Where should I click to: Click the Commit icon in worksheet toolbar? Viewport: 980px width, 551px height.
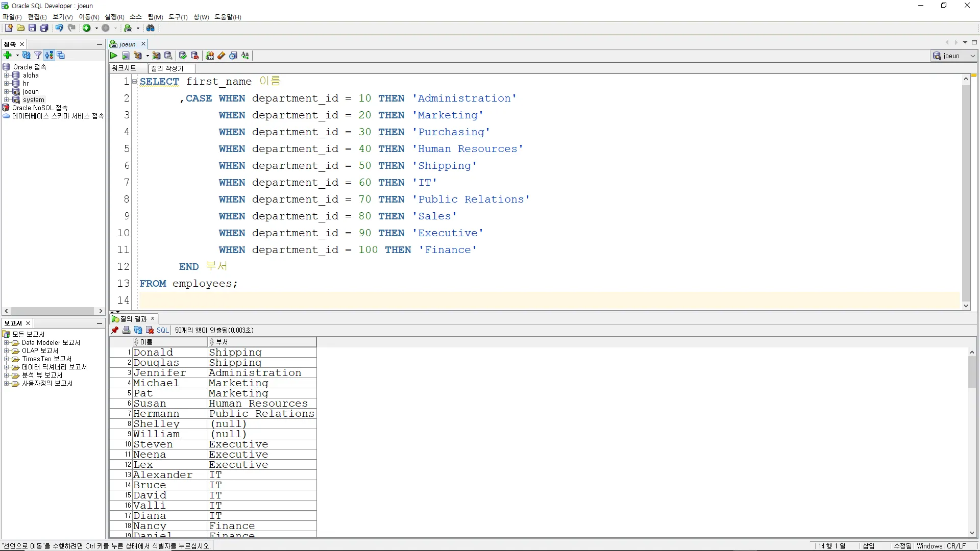(x=183, y=56)
